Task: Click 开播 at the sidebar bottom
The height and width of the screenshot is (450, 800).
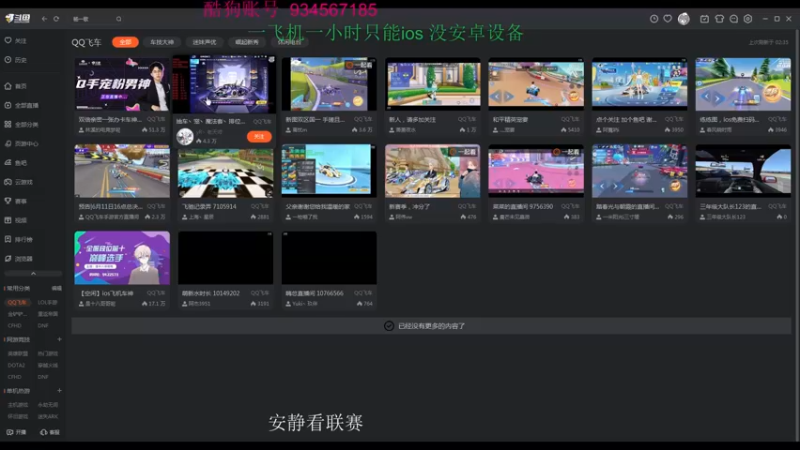Action: 16,432
